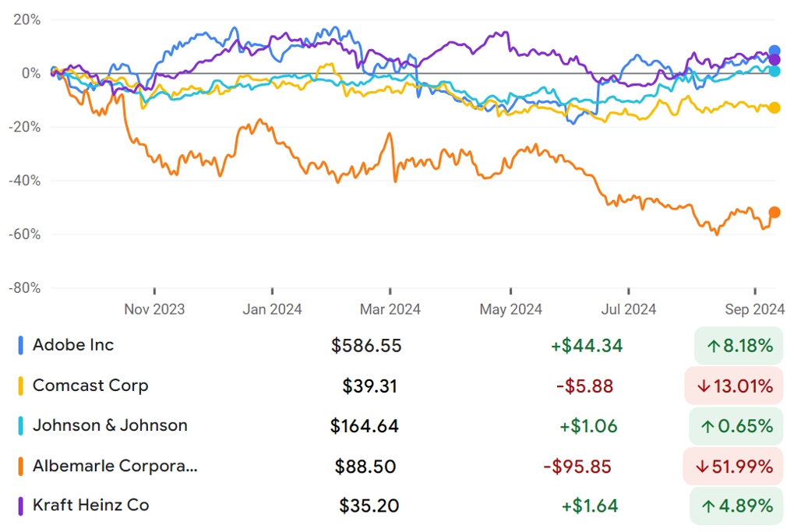
Task: Click the blue Adobe Inc color marker
Action: click(20, 345)
